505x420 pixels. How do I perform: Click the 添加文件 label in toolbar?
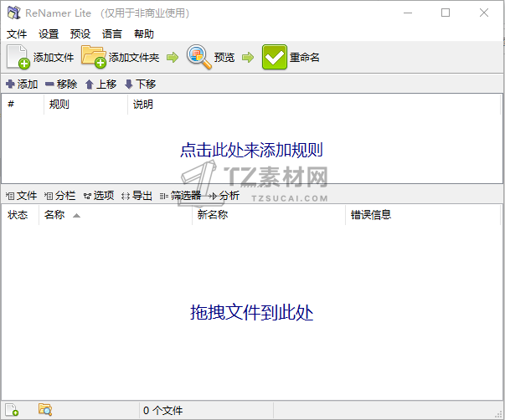click(x=54, y=57)
